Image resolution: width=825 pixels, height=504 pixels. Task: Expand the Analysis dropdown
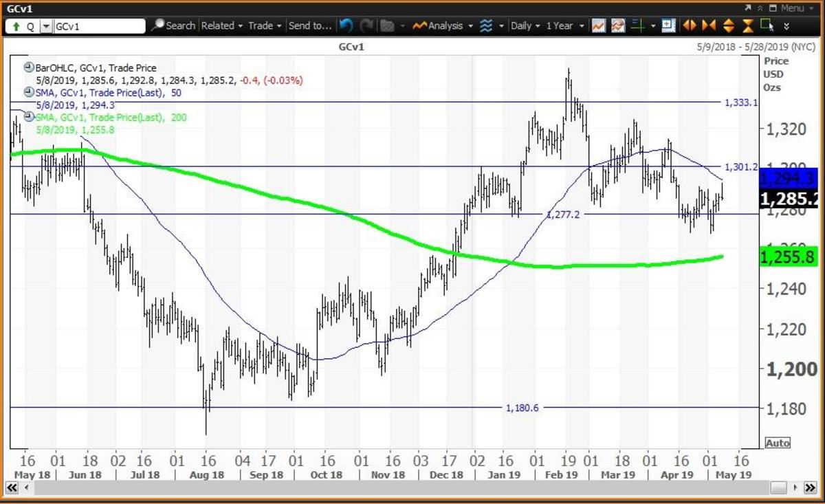pyautogui.click(x=443, y=25)
